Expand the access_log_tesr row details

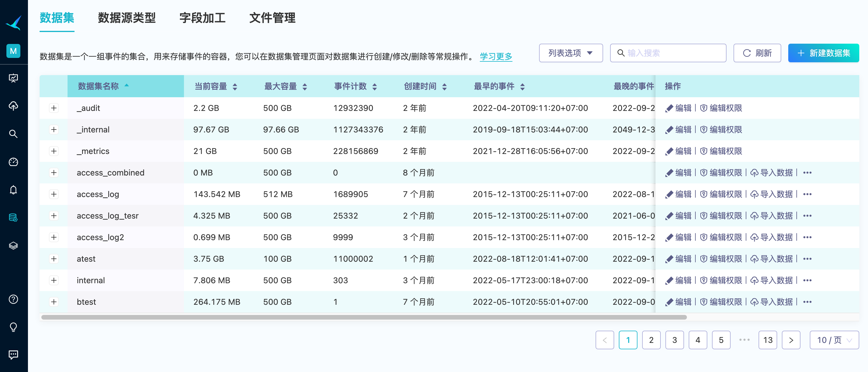54,216
